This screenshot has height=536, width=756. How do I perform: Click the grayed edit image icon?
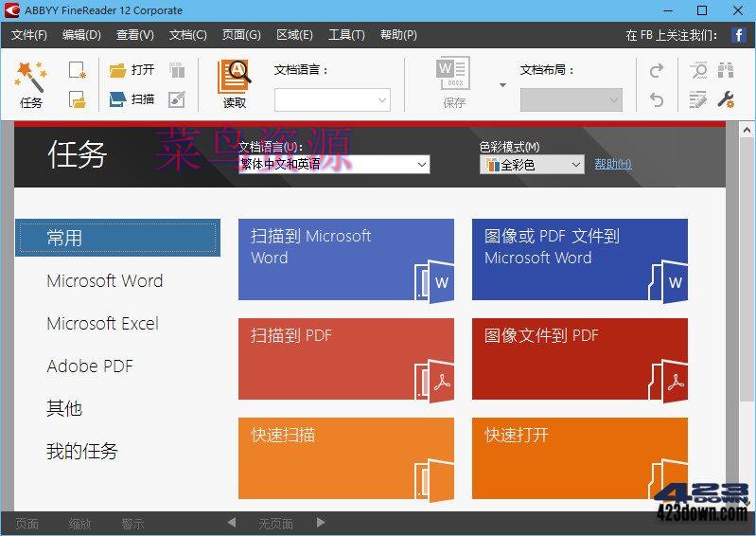click(x=177, y=99)
